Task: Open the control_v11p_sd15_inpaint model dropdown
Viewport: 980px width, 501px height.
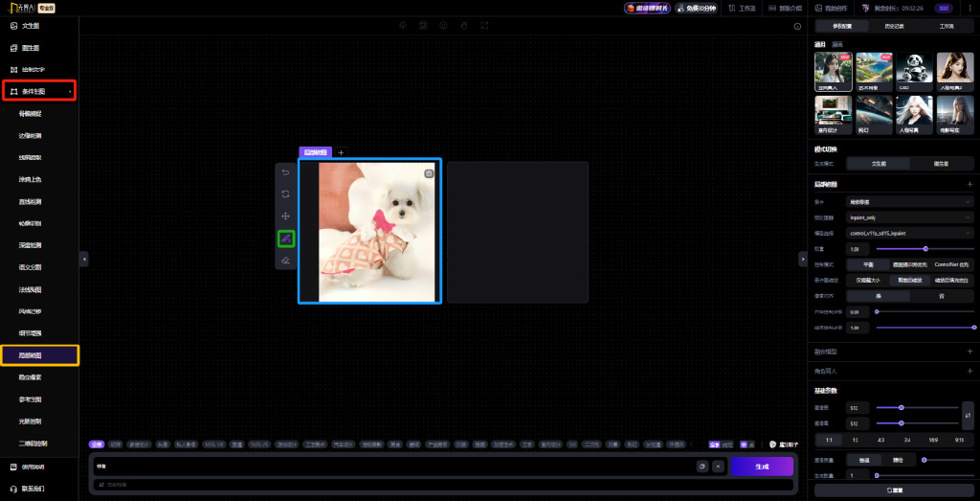Action: [x=910, y=233]
